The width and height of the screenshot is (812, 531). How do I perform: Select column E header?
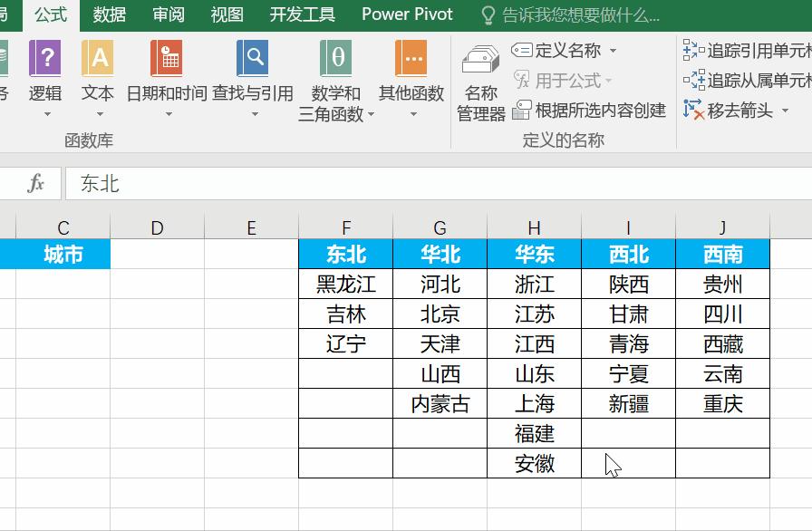pos(252,227)
